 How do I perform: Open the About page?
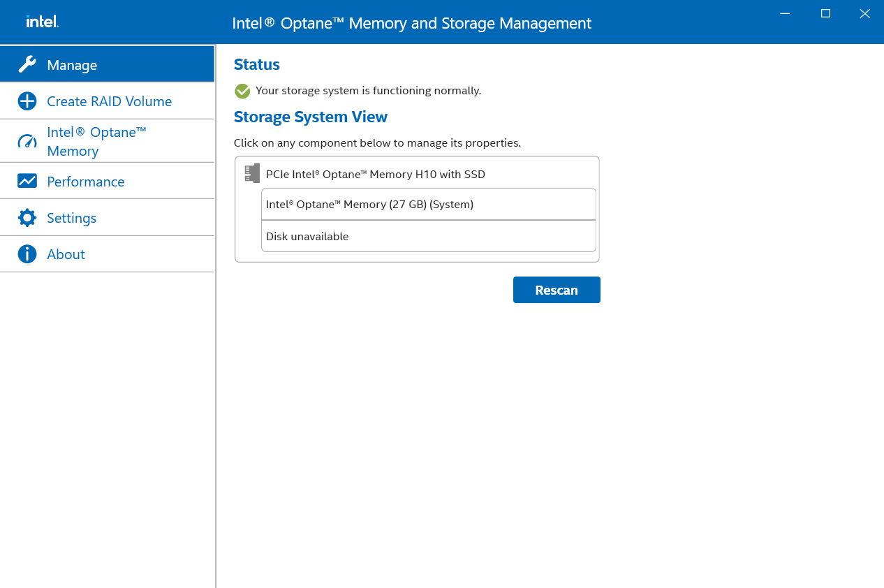(66, 253)
